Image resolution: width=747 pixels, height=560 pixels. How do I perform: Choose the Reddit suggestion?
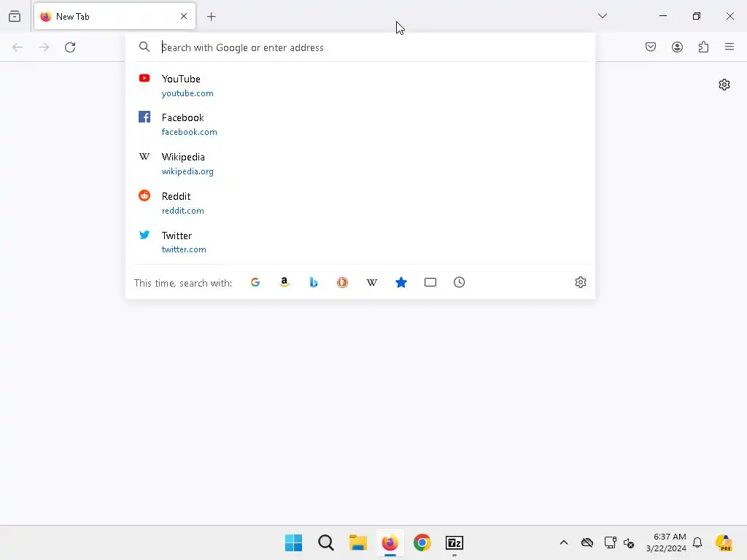(360, 203)
